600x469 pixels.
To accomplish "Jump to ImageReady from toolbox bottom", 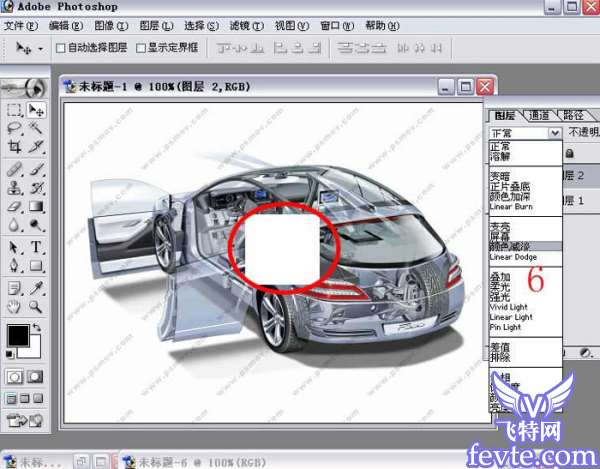I will coord(25,421).
